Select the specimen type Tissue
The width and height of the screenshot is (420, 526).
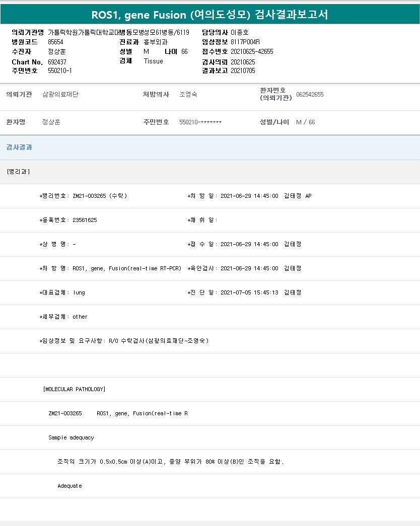(x=153, y=61)
